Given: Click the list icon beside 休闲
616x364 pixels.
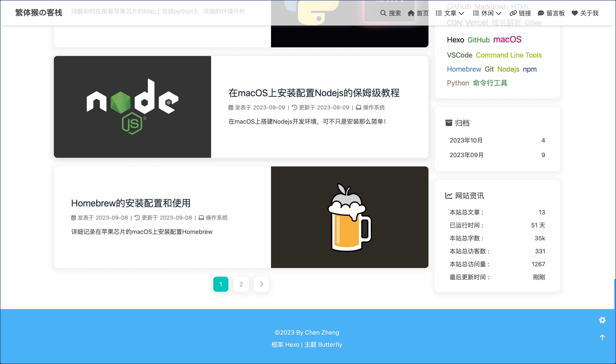Looking at the screenshot, I should (476, 13).
